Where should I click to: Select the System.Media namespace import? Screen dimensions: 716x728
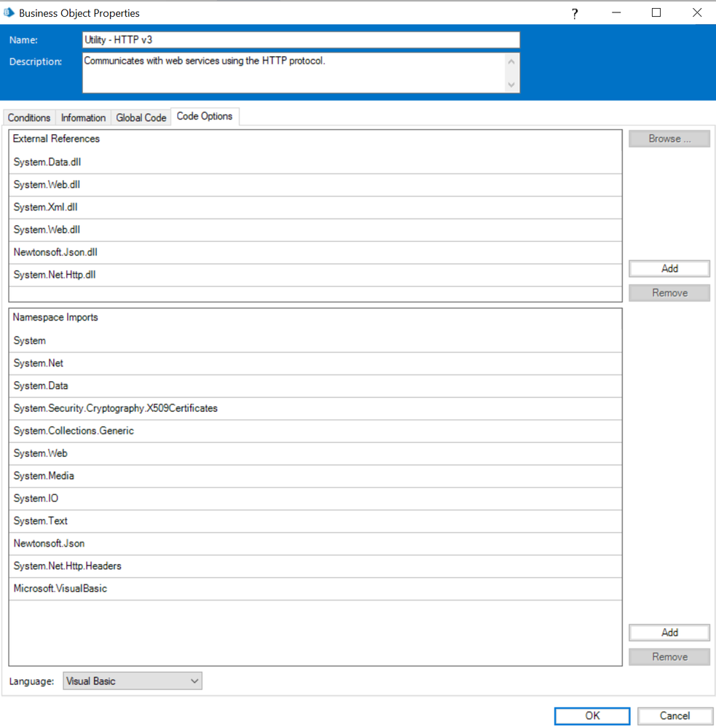(315, 476)
